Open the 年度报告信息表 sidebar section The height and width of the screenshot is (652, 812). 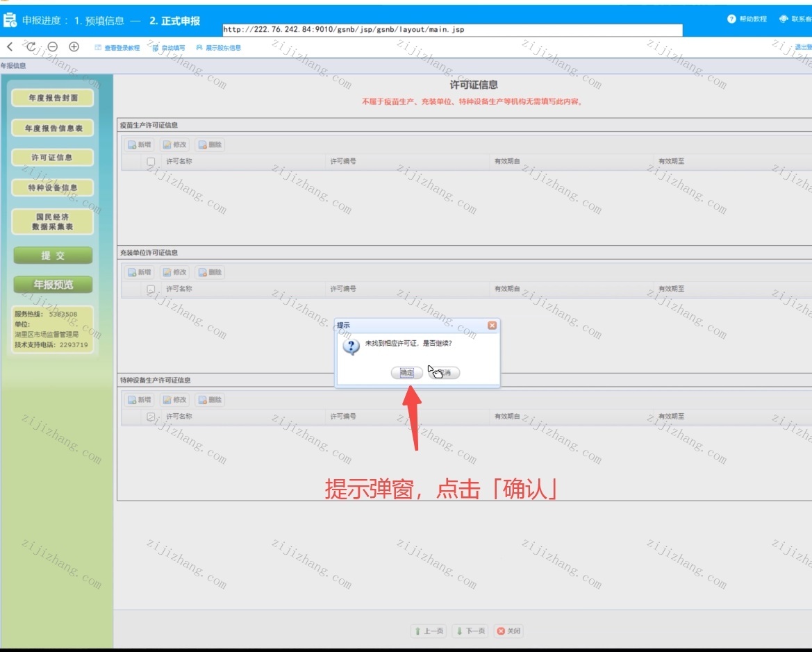pos(53,128)
